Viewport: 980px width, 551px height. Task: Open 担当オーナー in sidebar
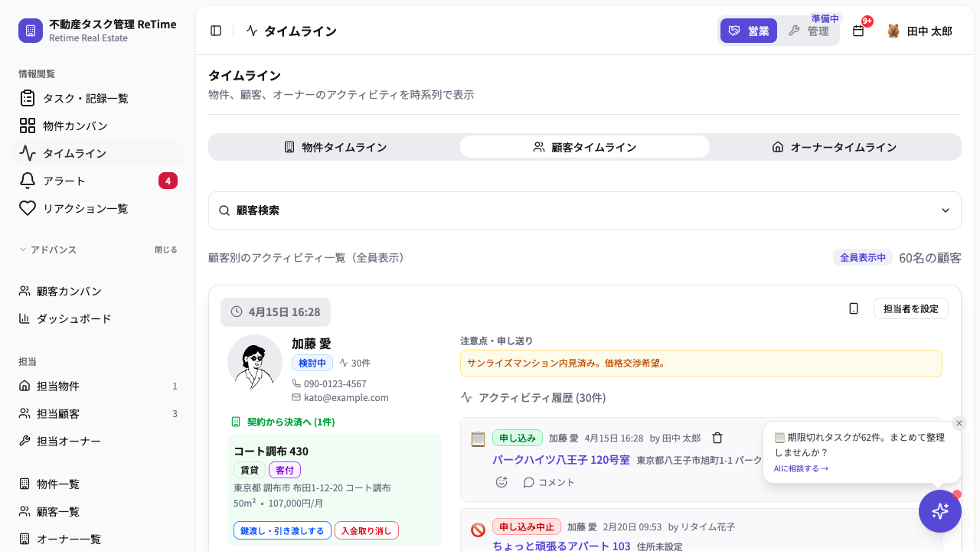98,441
